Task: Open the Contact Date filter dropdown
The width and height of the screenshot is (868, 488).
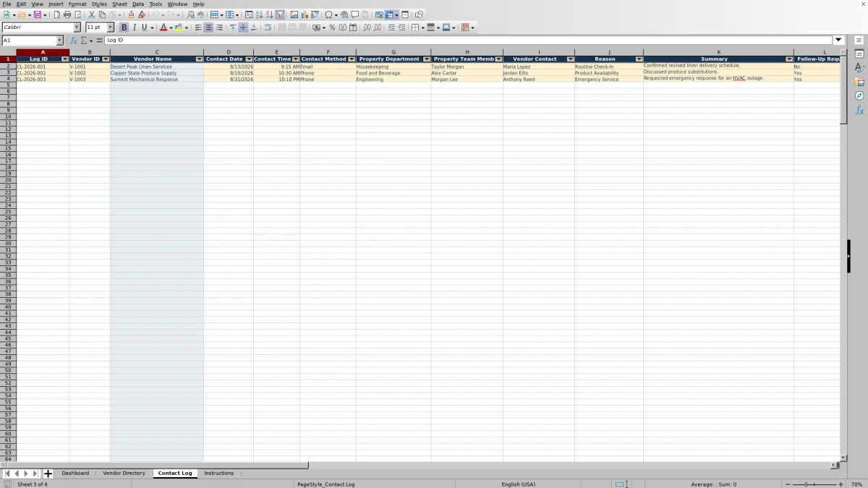Action: point(249,59)
